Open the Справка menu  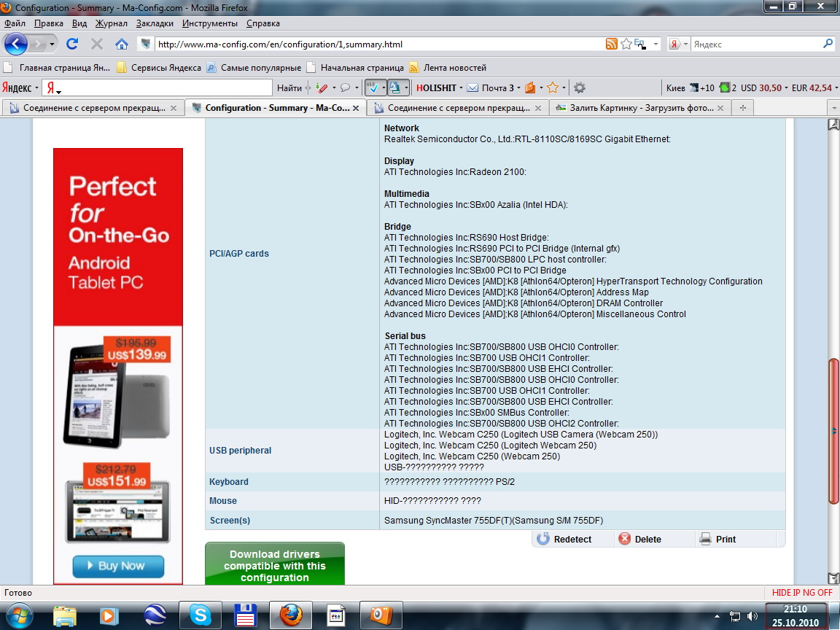(263, 23)
